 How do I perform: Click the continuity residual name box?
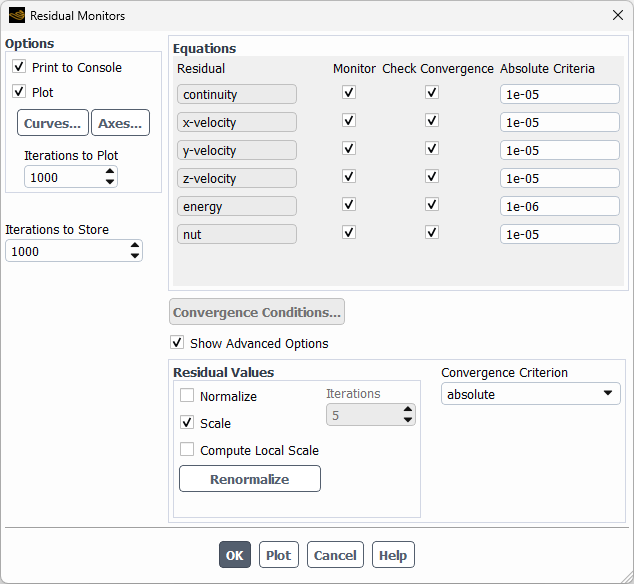click(x=237, y=94)
